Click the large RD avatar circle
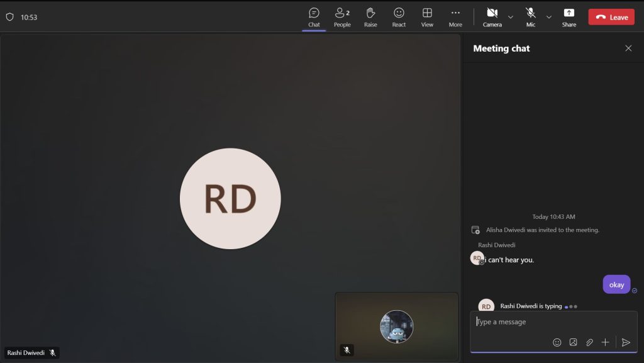 230,199
